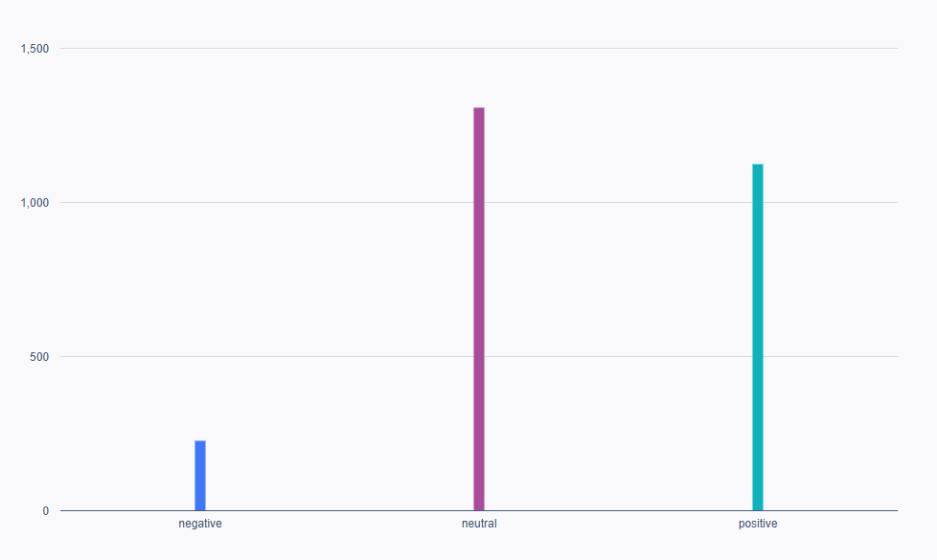The width and height of the screenshot is (937, 560).
Task: Select the "neutral" x-axis label
Action: tap(479, 524)
